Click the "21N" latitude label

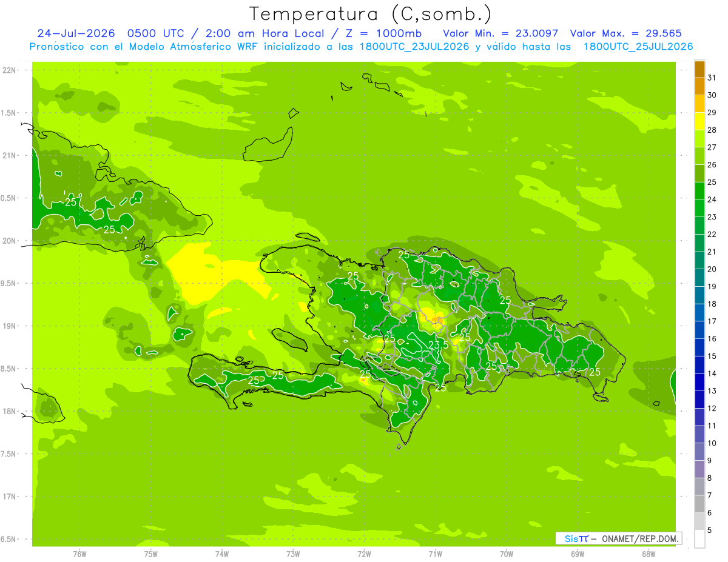pos(8,156)
